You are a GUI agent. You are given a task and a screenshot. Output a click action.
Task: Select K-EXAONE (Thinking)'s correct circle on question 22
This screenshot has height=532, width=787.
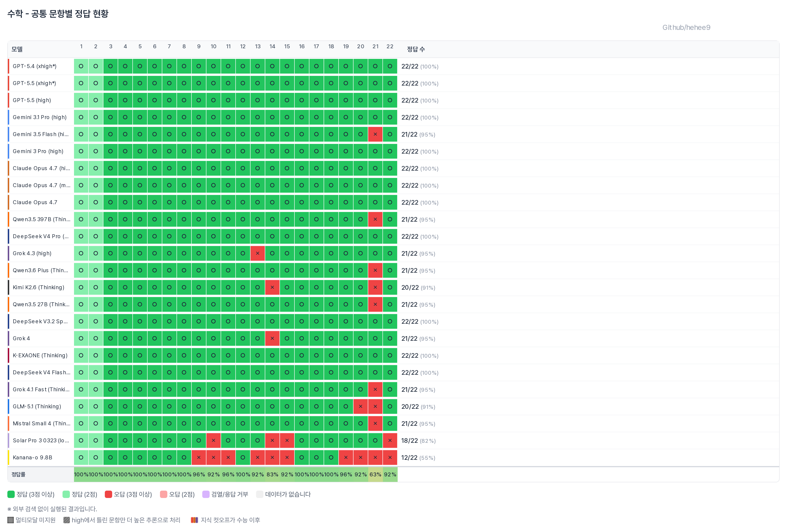[x=390, y=355]
